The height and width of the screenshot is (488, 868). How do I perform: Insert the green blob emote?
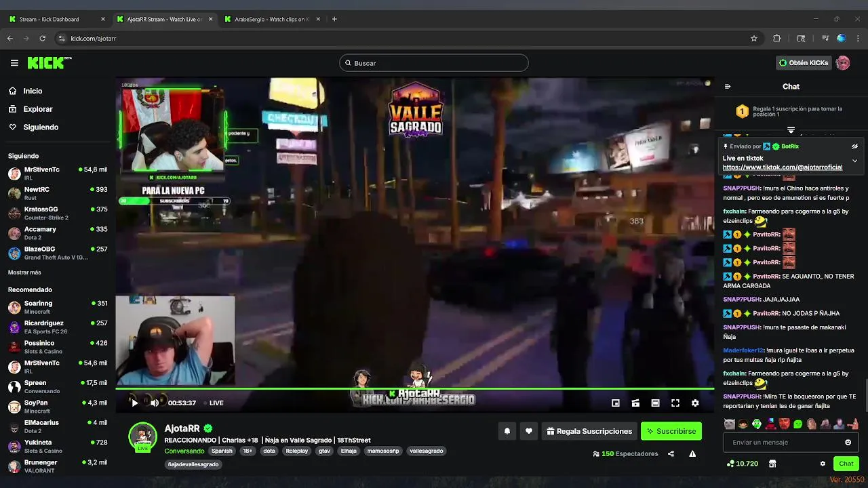click(x=797, y=424)
